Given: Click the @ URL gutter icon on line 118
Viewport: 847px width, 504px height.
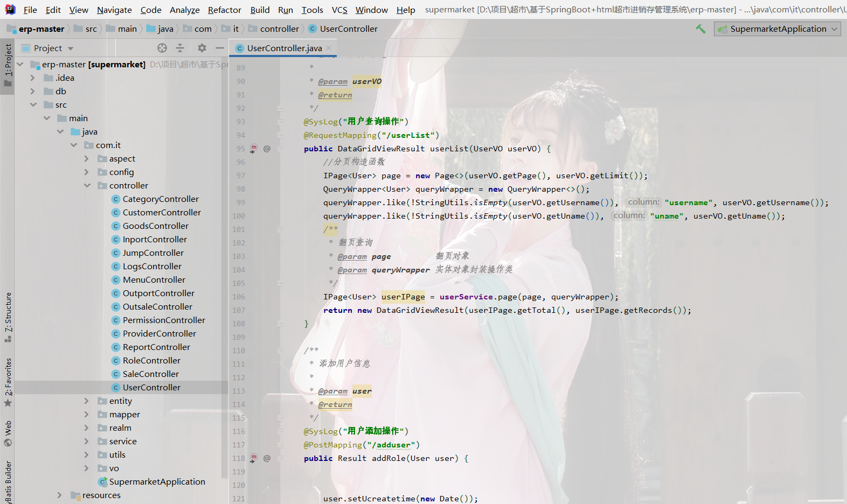Looking at the screenshot, I should click(267, 458).
